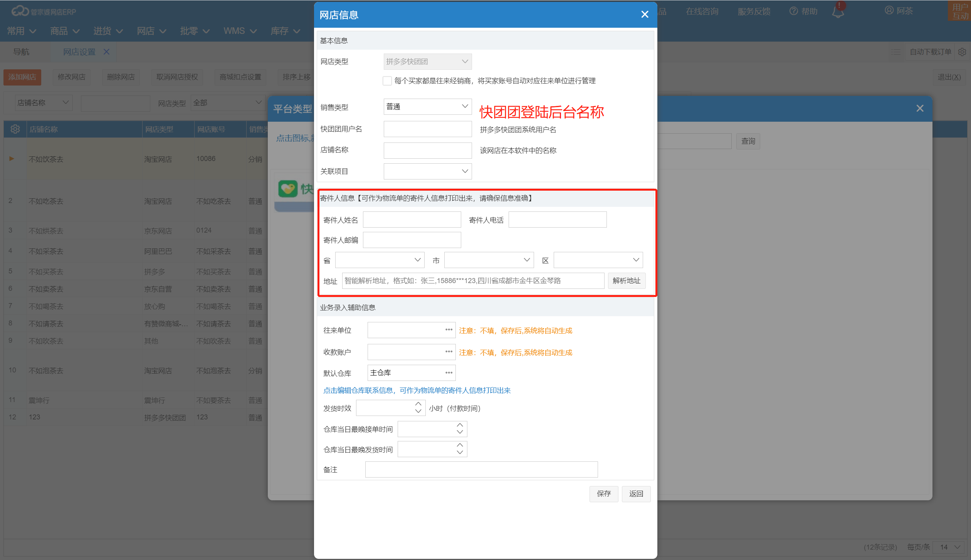971x560 pixels.
Task: Focus the 寄件人姓名 input field
Action: coord(412,220)
